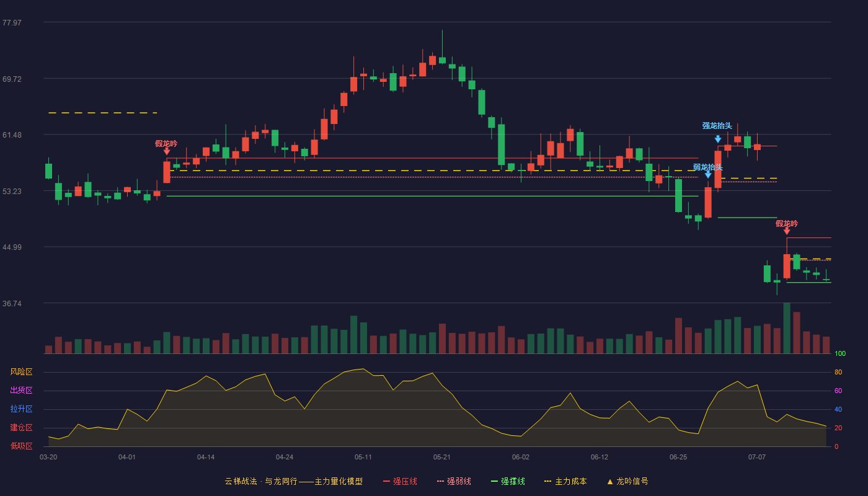The height and width of the screenshot is (496, 868).
Task: Click the April 假龙吟 red arrow marker
Action: [167, 151]
